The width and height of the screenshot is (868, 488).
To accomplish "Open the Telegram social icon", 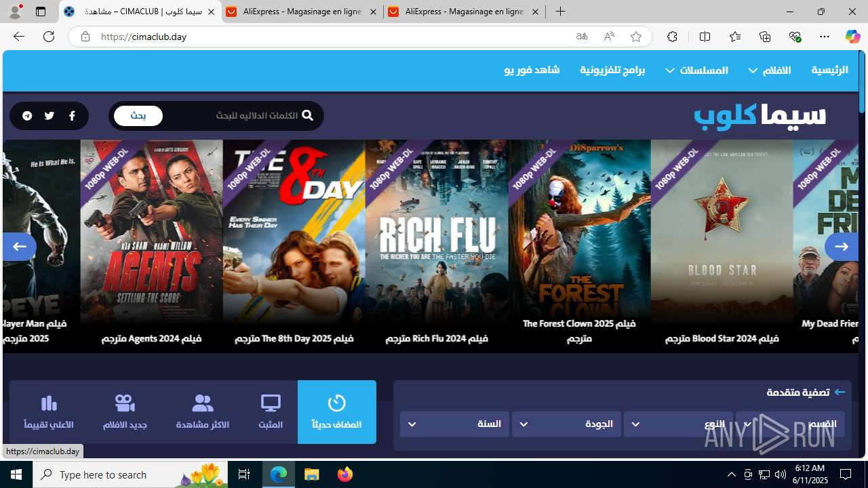I will point(27,116).
